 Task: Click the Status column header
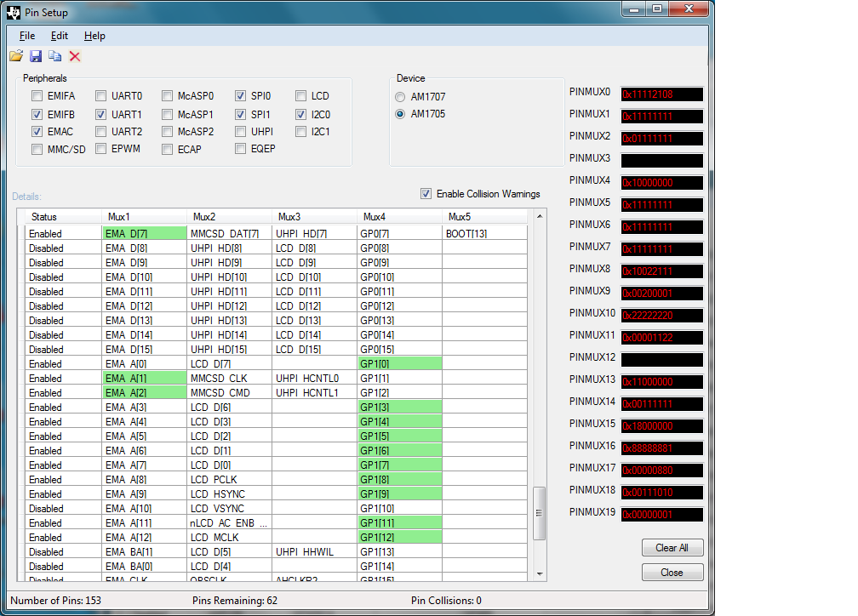tap(63, 217)
